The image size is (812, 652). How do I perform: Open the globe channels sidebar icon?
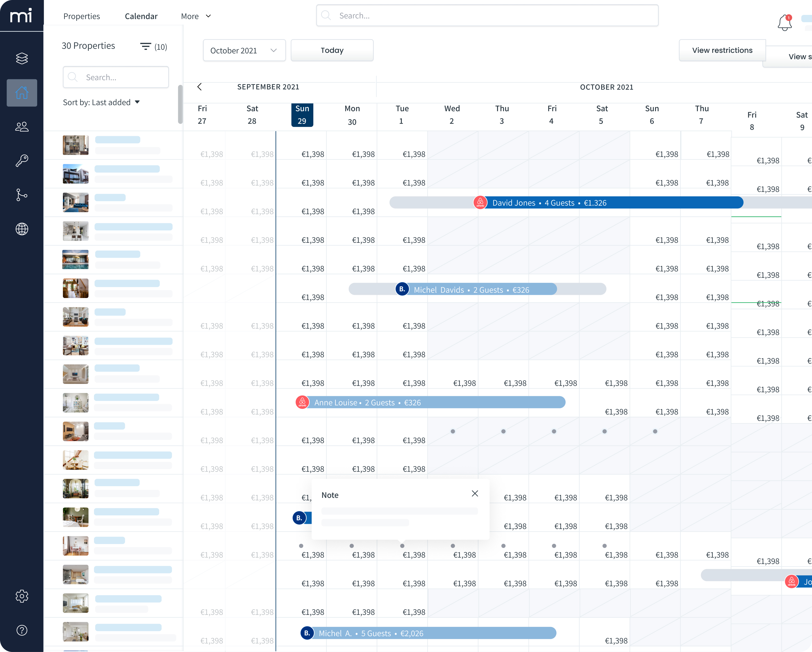(x=22, y=229)
